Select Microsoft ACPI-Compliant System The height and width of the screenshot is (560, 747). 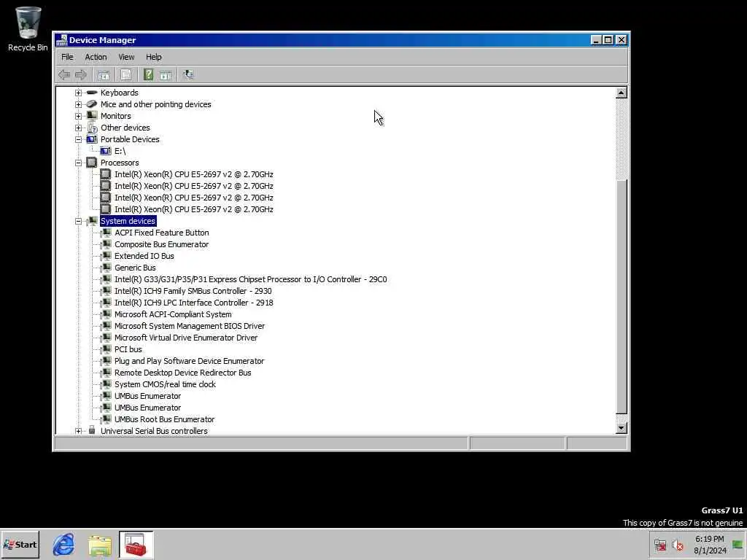(173, 314)
